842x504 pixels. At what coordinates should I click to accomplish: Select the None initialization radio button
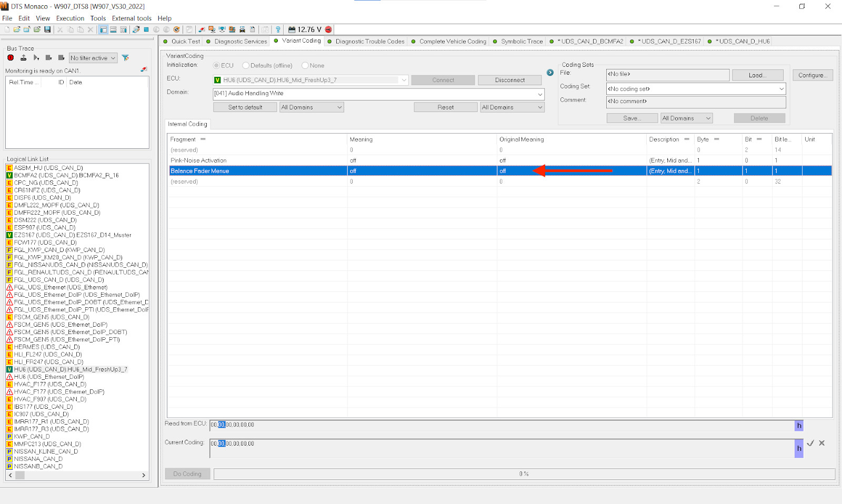[x=305, y=66]
